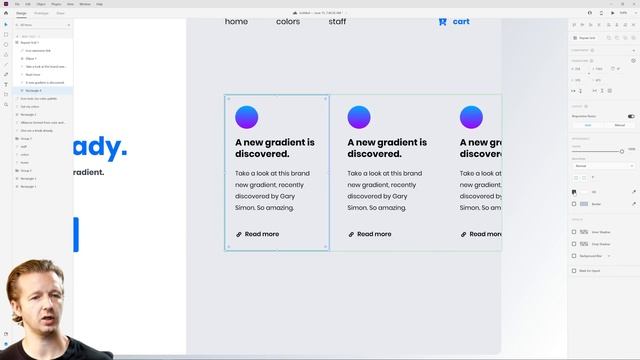Switch to the Prototype tab
This screenshot has width=640, height=360.
41,13
